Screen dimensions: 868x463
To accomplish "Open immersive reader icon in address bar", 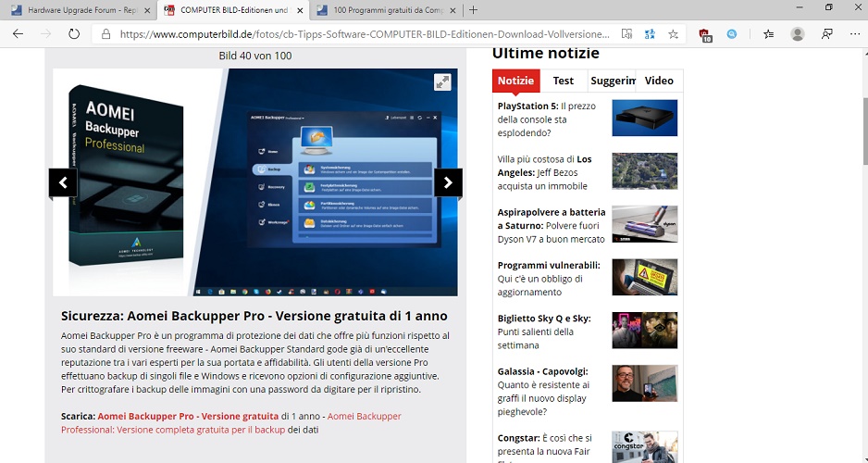I will click(626, 33).
